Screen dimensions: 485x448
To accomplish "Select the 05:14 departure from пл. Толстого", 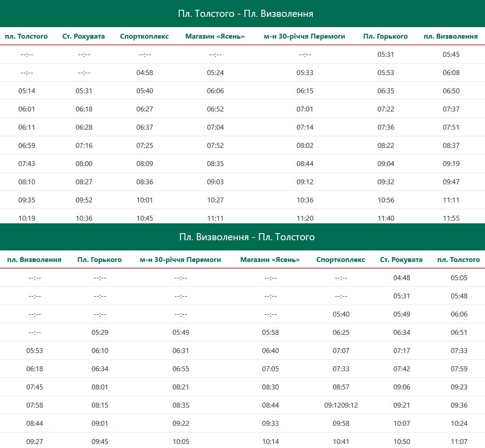I will tap(27, 91).
